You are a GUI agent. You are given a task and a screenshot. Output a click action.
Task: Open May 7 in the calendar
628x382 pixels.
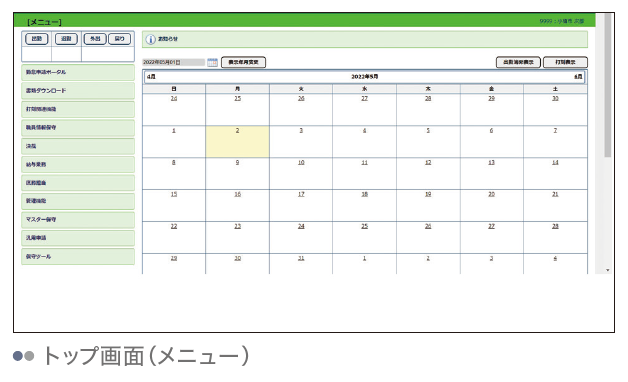pos(555,131)
